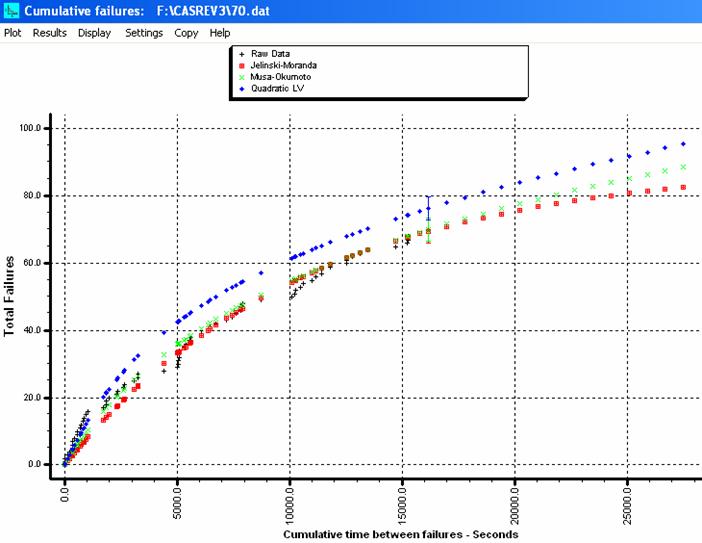This screenshot has height=543, width=702.
Task: Click the x-axis title about cumulative time
Action: 400,534
